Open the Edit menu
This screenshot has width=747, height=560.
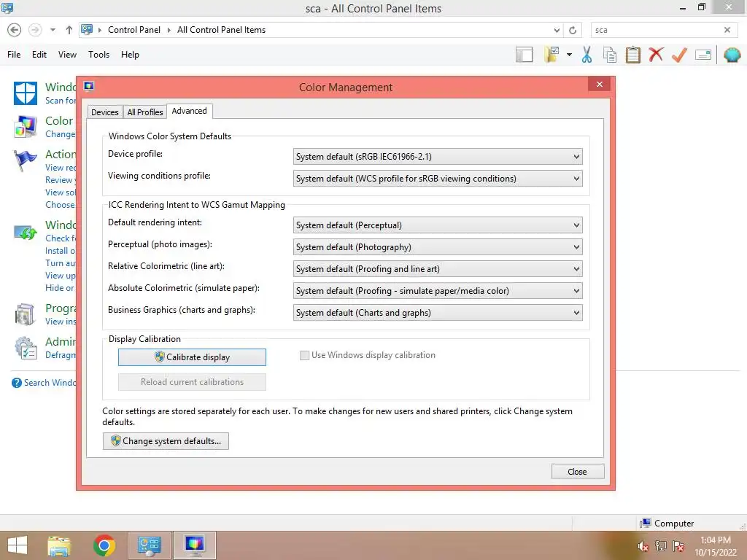(39, 54)
